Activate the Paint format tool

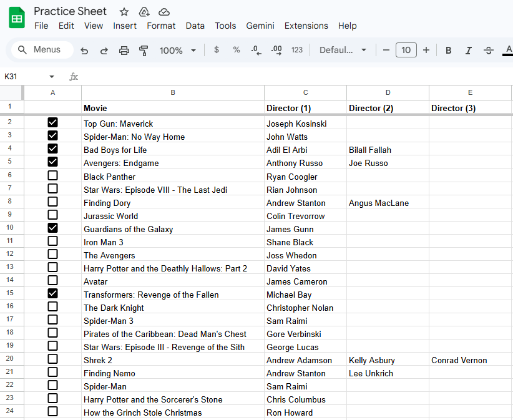(x=144, y=51)
